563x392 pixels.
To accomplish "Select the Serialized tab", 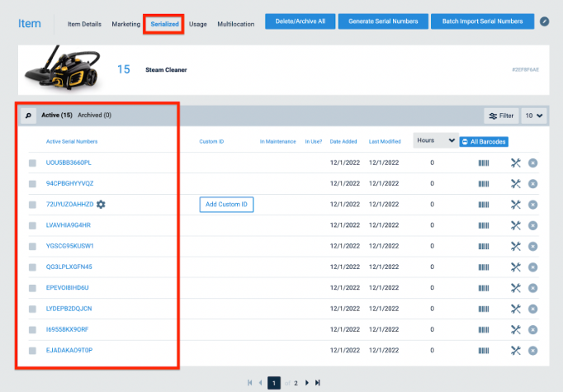I will [x=164, y=24].
